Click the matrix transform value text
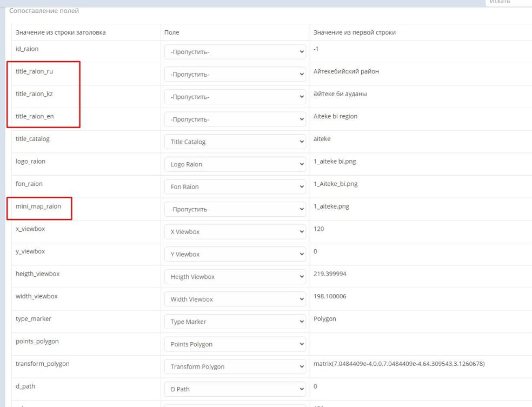The height and width of the screenshot is (407, 532). (x=399, y=363)
